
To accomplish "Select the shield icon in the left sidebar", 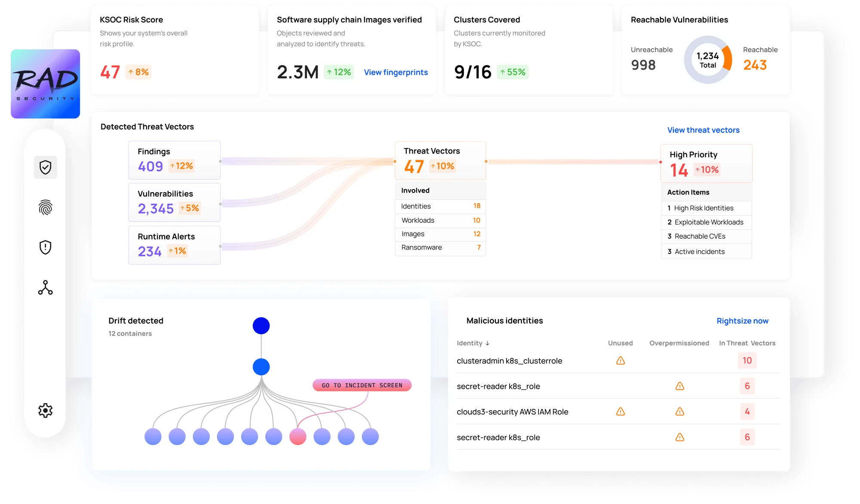I will pos(45,167).
